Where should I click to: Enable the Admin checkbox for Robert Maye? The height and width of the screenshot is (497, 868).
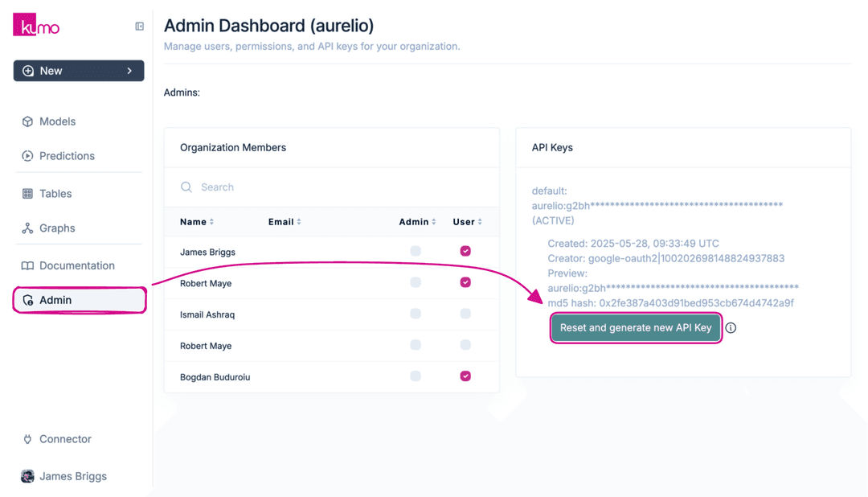[x=416, y=283]
